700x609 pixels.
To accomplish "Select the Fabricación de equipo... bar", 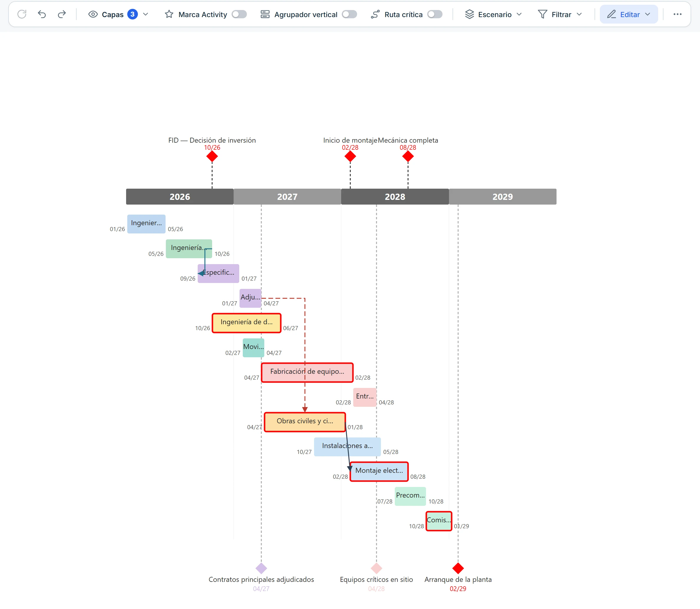I will tap(307, 373).
